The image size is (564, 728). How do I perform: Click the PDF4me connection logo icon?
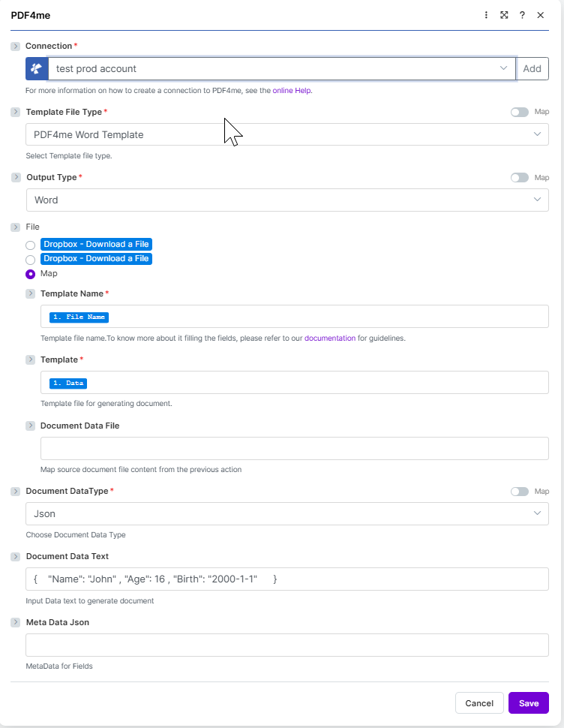pyautogui.click(x=37, y=69)
